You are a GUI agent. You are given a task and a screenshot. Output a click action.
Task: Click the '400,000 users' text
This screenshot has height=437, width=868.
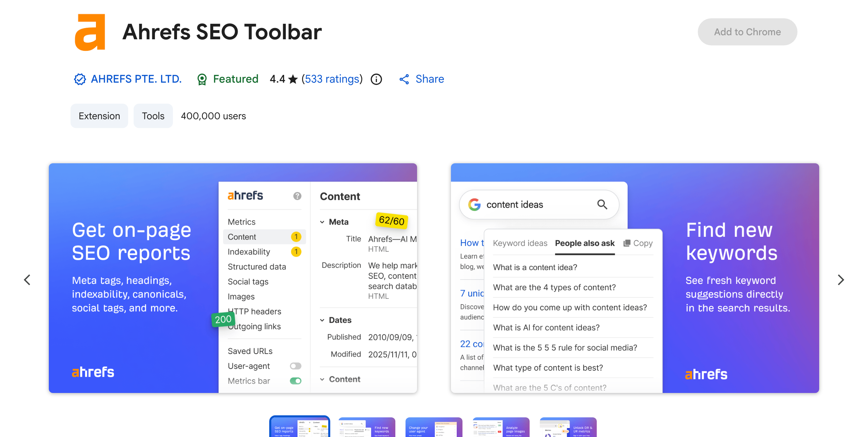(213, 116)
